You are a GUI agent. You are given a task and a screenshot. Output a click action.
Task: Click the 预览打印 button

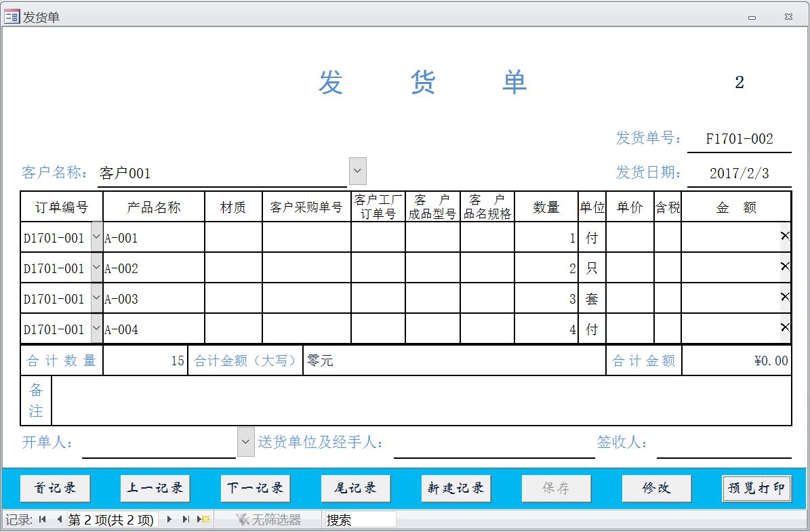coord(756,488)
